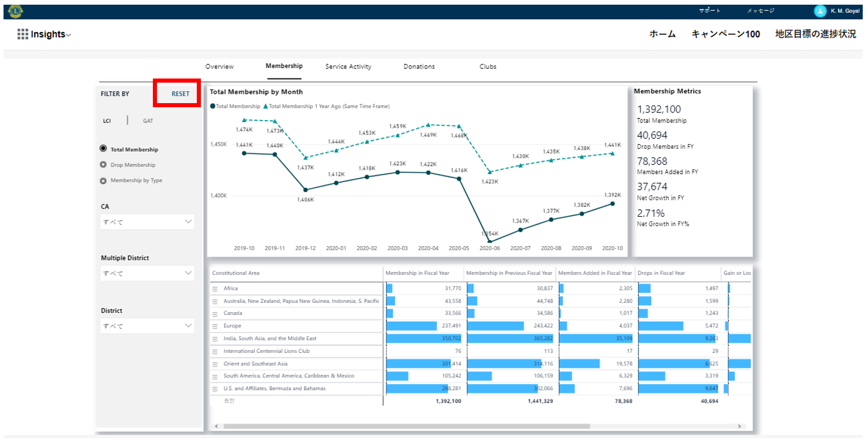Click the K. M. Goyal user avatar
Viewport: 868px width, 440px height.
click(820, 11)
